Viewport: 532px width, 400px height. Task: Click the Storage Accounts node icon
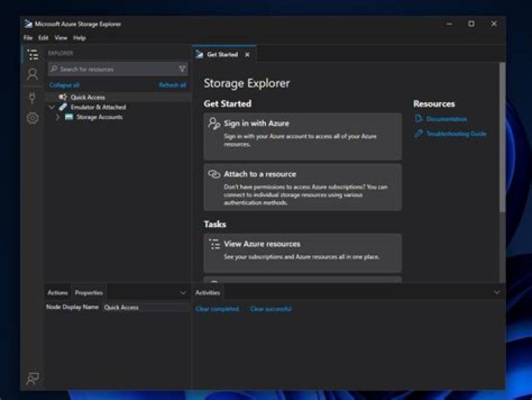69,117
